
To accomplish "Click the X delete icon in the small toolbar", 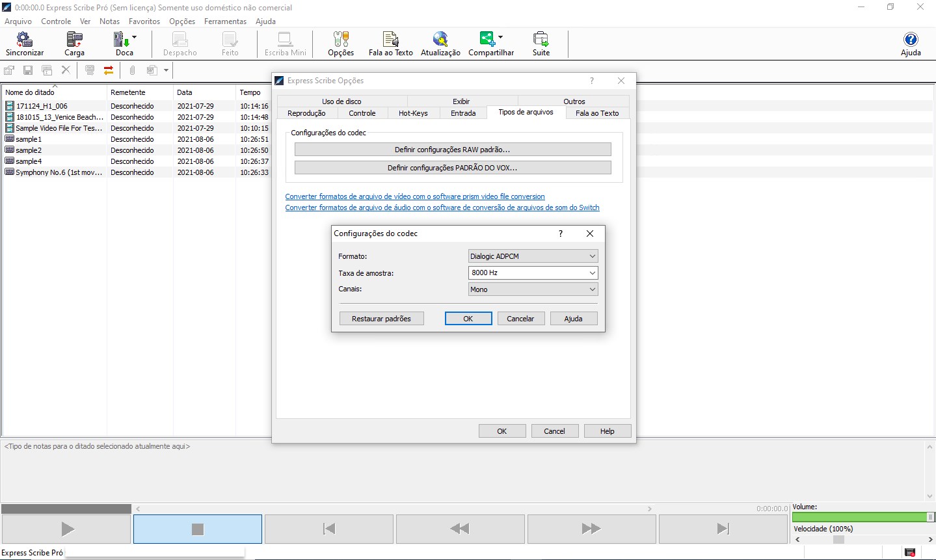I will (x=66, y=70).
